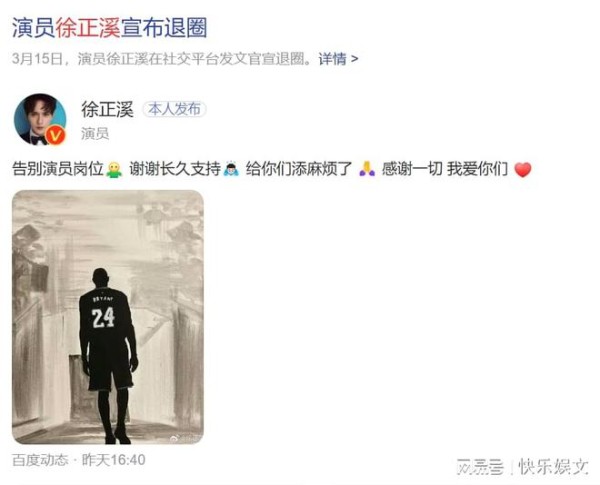Open the 徐正溪 username beside avatar

[107, 109]
